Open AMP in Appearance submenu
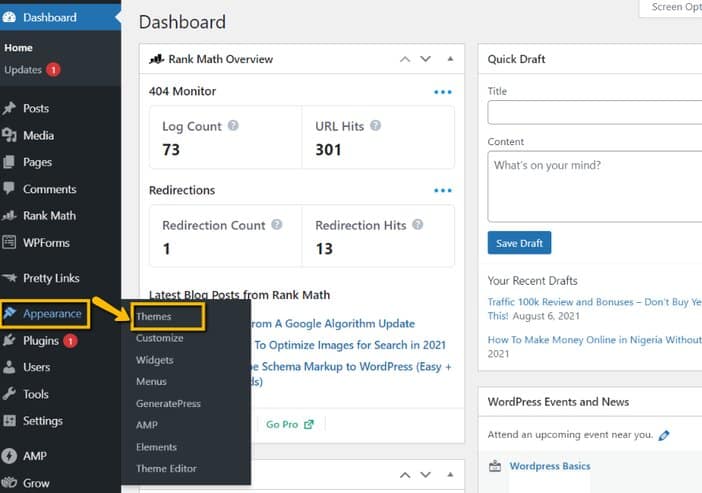Image resolution: width=702 pixels, height=493 pixels. [x=146, y=425]
